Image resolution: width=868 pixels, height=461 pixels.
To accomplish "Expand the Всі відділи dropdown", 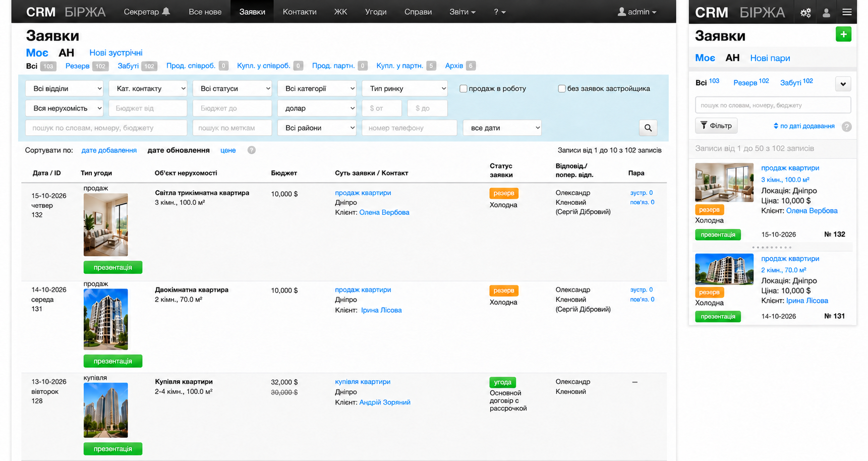I will (x=65, y=88).
